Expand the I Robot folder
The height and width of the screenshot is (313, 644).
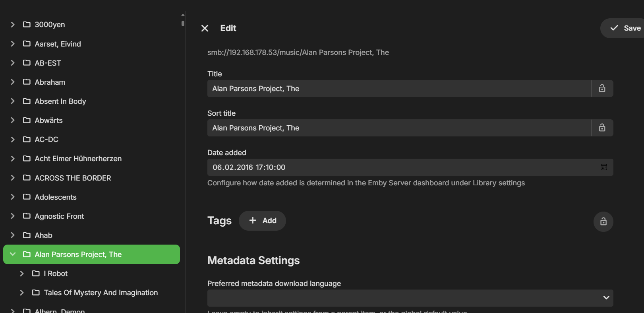click(x=22, y=274)
